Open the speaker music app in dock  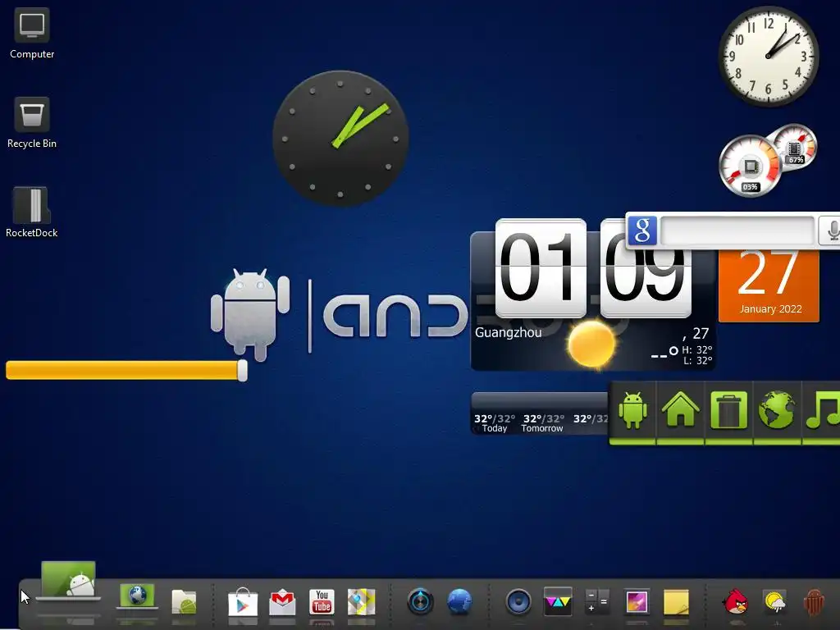[518, 601]
